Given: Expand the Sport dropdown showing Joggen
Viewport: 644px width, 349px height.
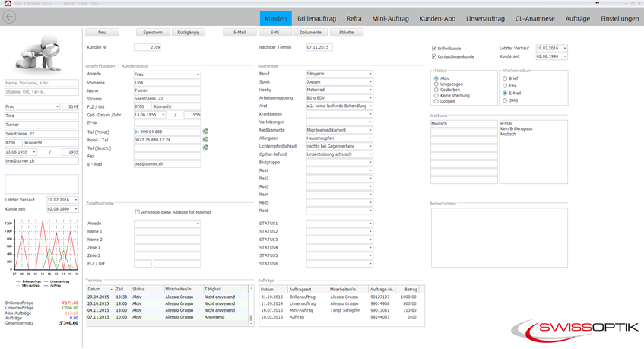Looking at the screenshot, I should coord(339,81).
